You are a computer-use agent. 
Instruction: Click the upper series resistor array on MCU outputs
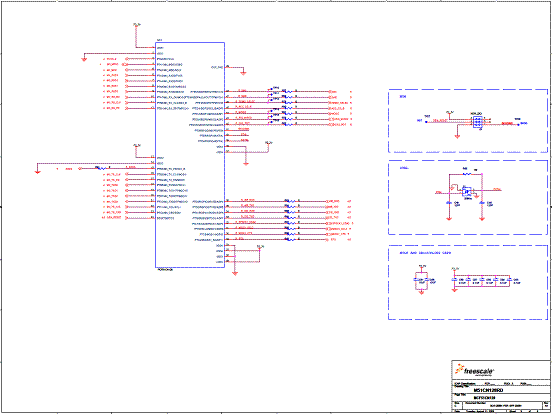288,108
